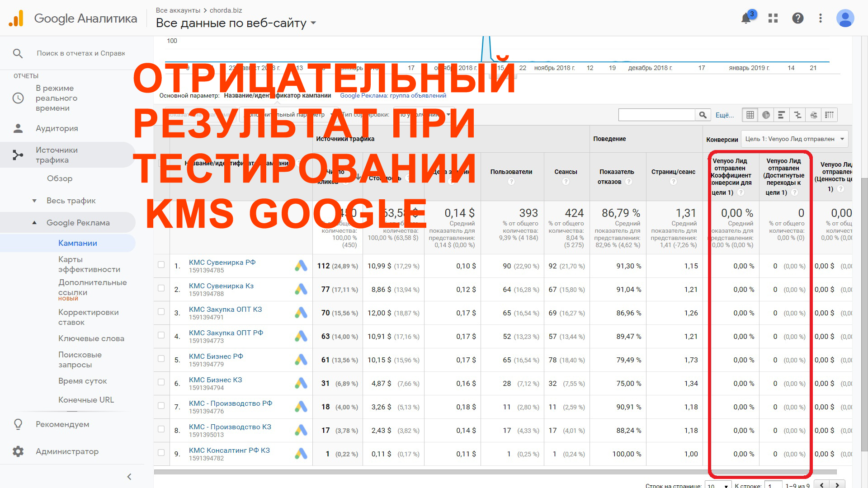This screenshot has width=868, height=488.
Task: Open the rows per page dropdown
Action: 718,485
